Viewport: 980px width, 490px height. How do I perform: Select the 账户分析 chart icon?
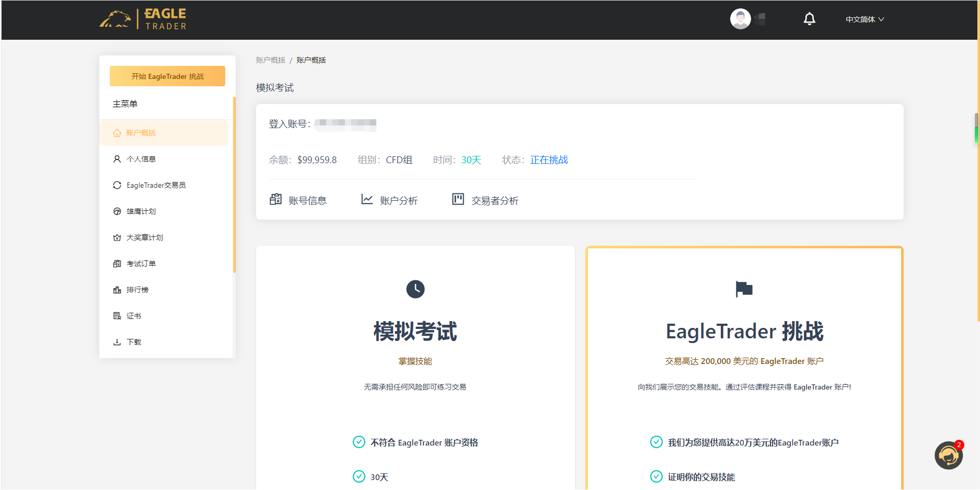[x=366, y=199]
